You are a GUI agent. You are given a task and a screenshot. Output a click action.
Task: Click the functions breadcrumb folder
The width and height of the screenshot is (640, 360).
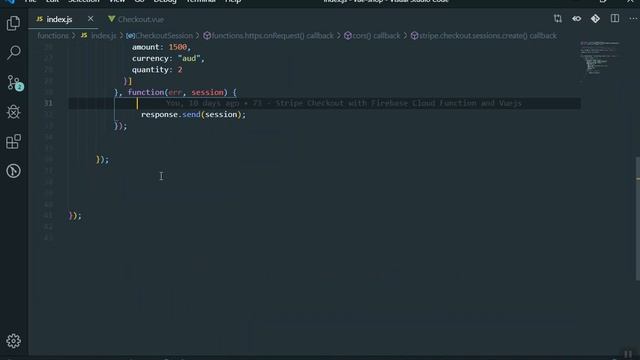click(53, 36)
